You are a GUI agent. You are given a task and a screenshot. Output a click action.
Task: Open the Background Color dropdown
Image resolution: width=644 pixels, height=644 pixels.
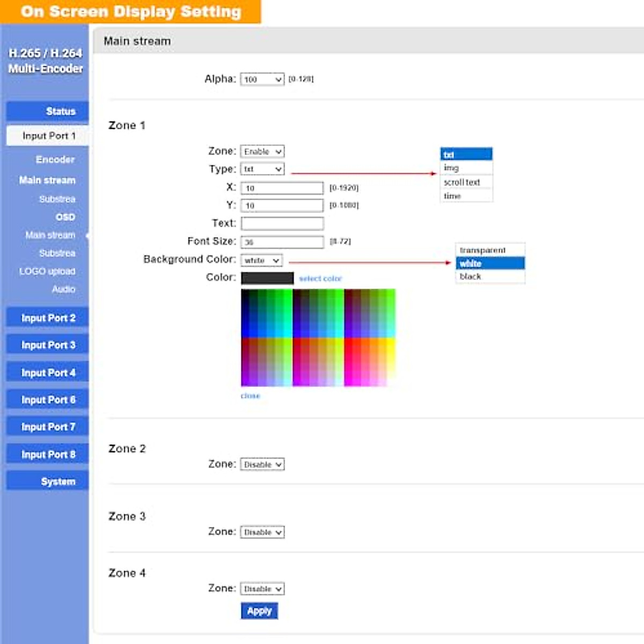(x=261, y=260)
